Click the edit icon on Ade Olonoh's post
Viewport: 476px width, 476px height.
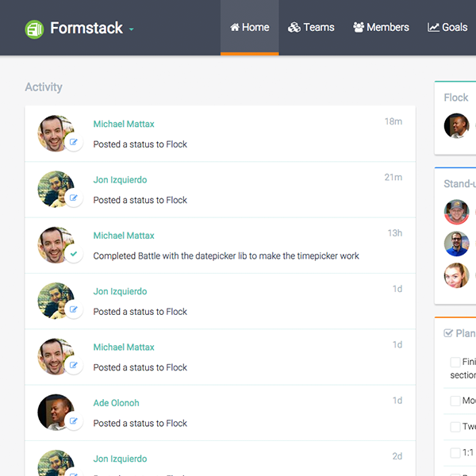click(x=74, y=421)
